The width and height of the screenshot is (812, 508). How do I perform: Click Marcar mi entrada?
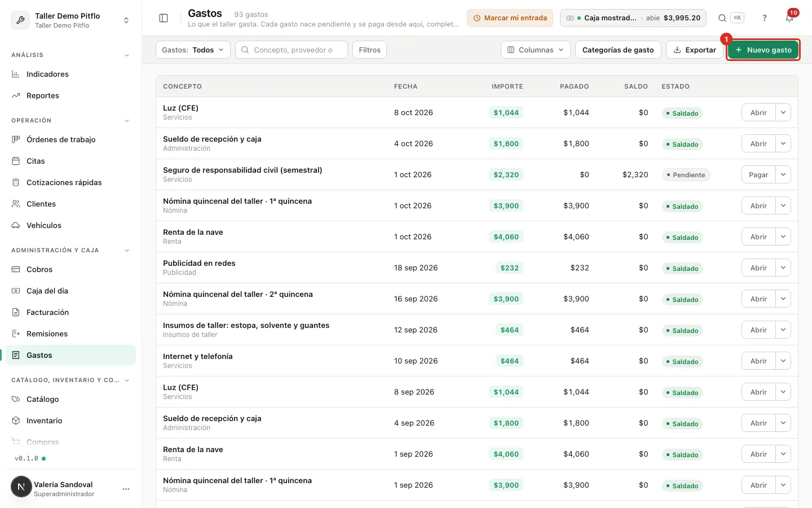pos(510,18)
